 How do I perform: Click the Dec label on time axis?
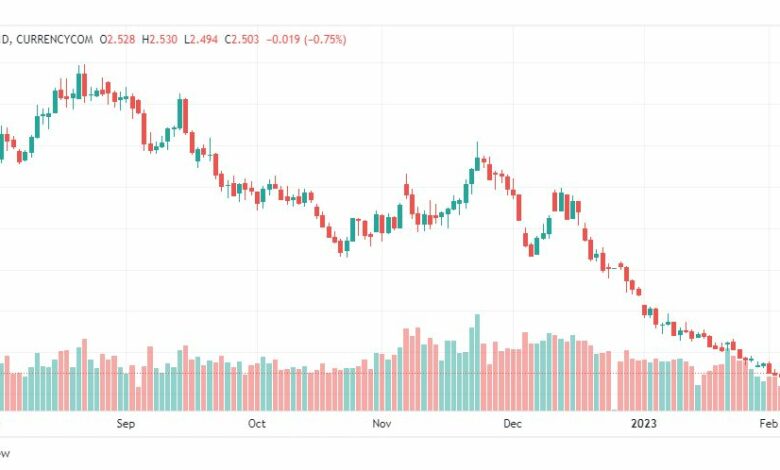tap(512, 424)
